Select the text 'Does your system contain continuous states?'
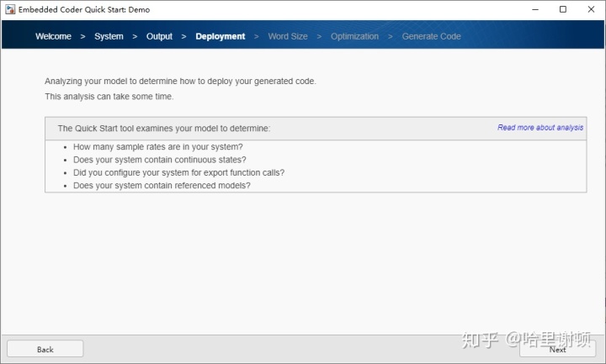606x364 pixels. 160,160
